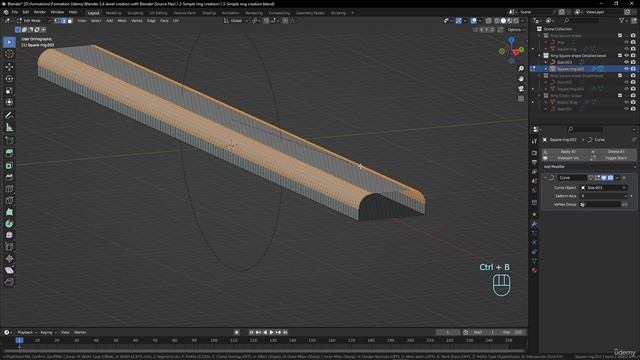Switch to the Modeling workspace tab
The image size is (640, 360).
(113, 13)
